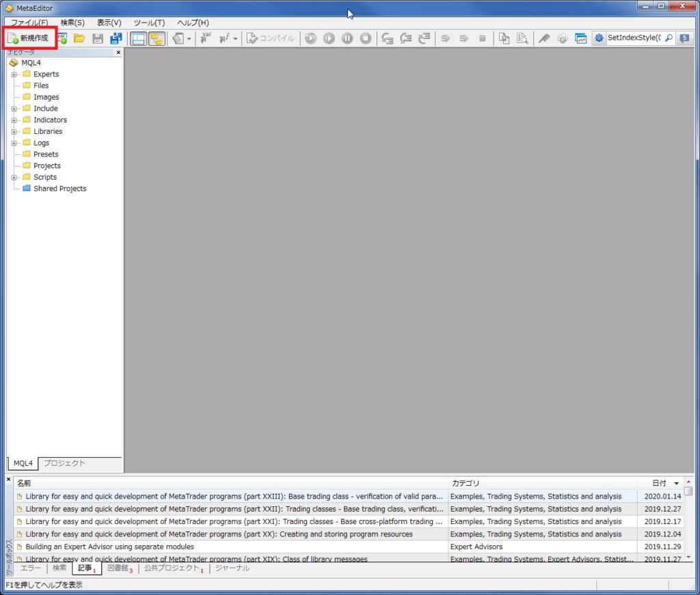Image resolution: width=700 pixels, height=595 pixels.
Task: Click the Step Over debug icon
Action: pyautogui.click(x=405, y=39)
